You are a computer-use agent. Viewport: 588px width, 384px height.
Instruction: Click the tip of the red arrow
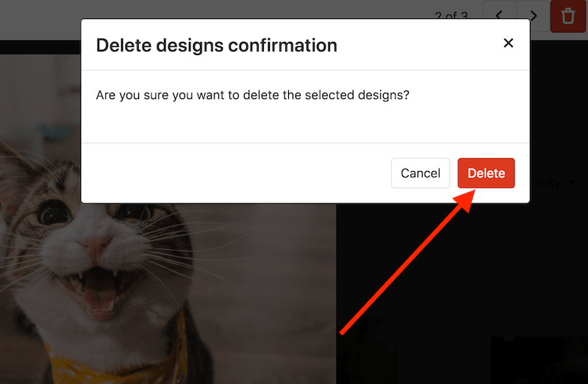click(469, 192)
